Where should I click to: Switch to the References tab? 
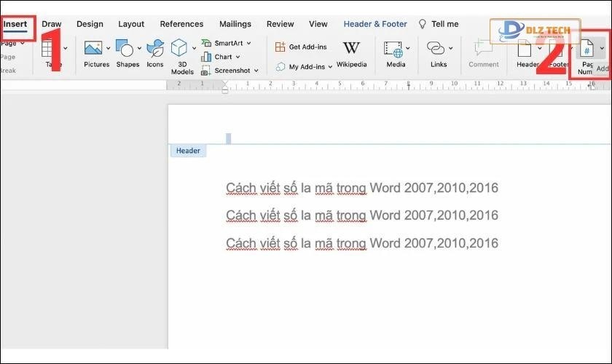coord(181,24)
